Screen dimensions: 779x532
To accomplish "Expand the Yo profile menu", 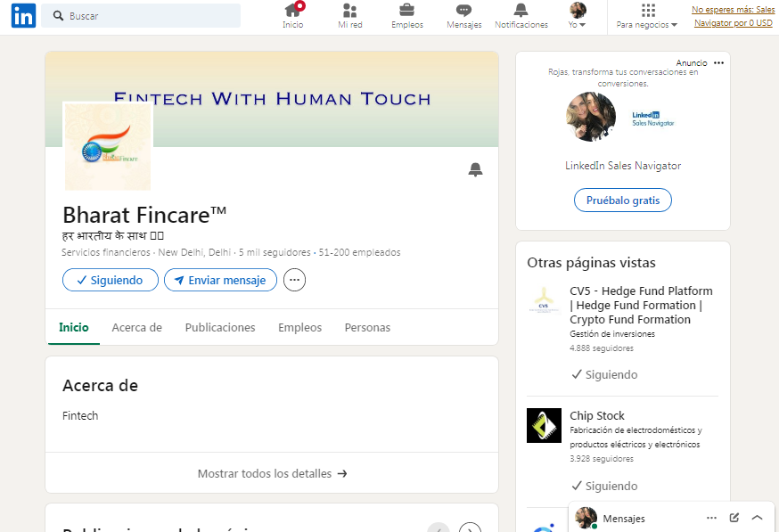I will (578, 15).
